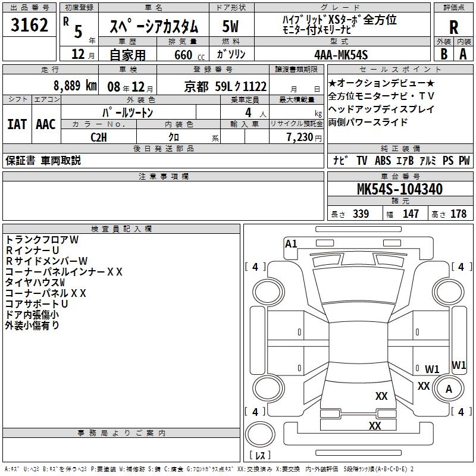Click the recycle deposit 7,230円
Image resolution: width=476 pixels, height=476 pixels.
[x=303, y=136]
